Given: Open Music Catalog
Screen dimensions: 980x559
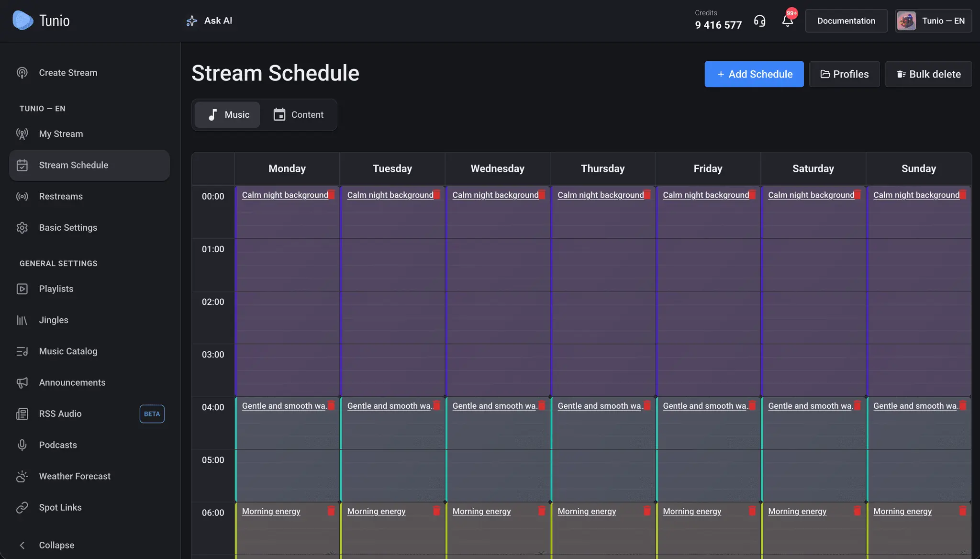Looking at the screenshot, I should coord(89,351).
